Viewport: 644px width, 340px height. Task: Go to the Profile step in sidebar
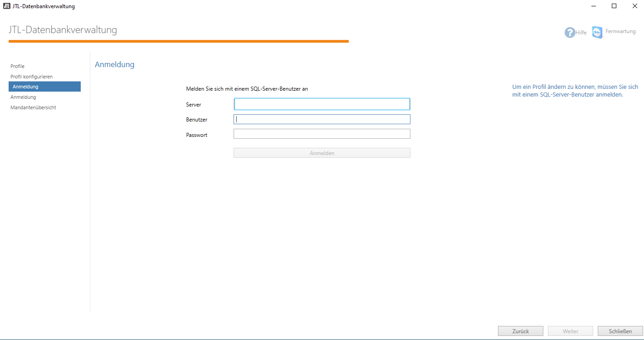pyautogui.click(x=18, y=66)
